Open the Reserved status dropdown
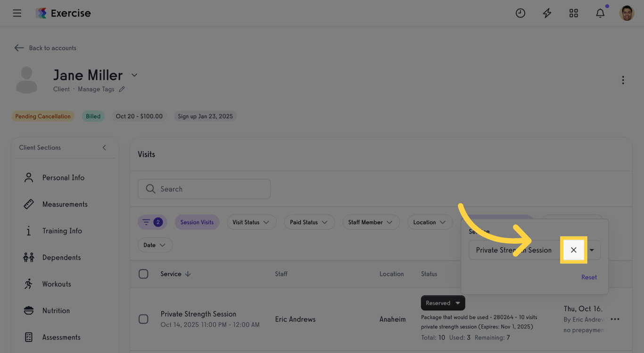Viewport: 644px width, 353px height. click(443, 303)
